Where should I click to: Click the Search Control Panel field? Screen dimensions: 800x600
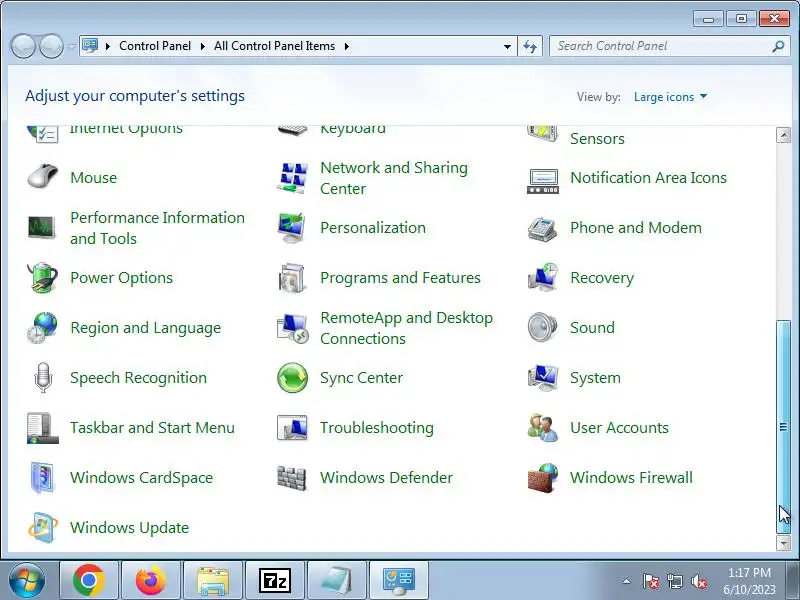pyautogui.click(x=668, y=46)
